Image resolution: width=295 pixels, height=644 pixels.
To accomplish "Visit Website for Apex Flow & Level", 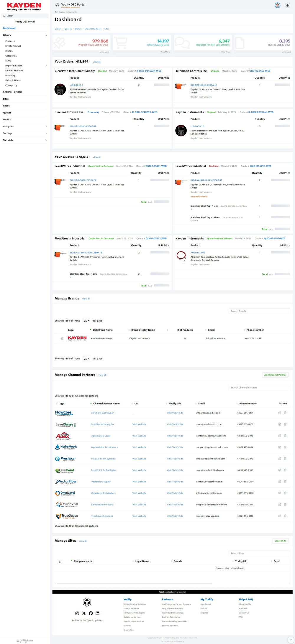I will (139, 436).
